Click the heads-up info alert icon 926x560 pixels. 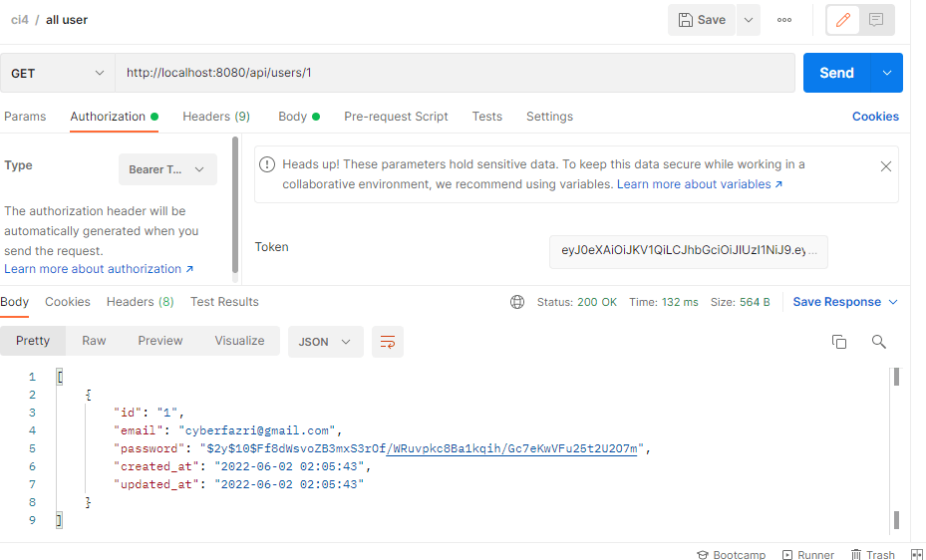pos(267,164)
